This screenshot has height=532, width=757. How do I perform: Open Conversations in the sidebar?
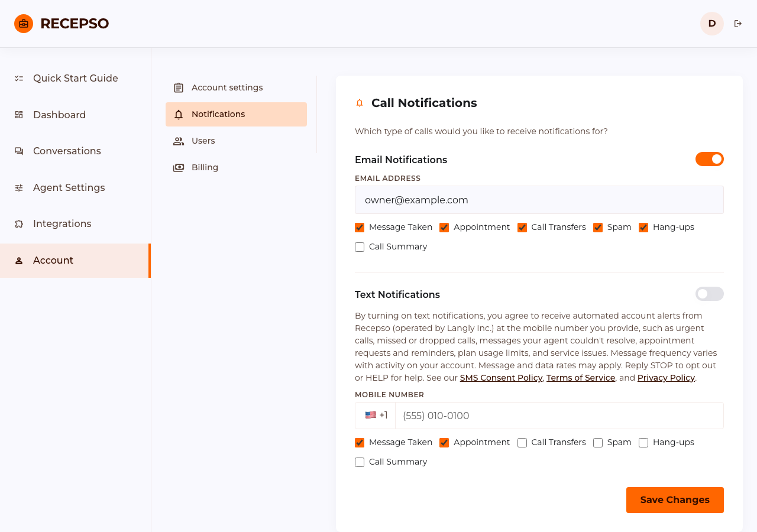(x=75, y=151)
